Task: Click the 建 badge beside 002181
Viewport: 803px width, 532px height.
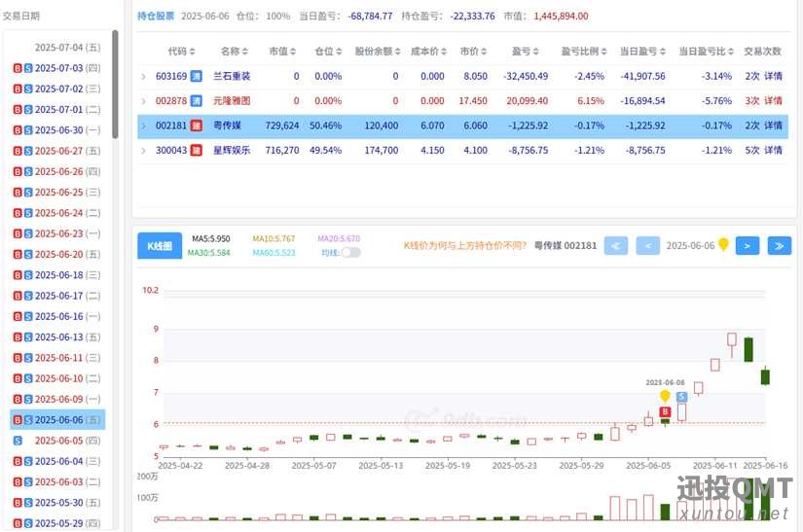Action: 197,125
